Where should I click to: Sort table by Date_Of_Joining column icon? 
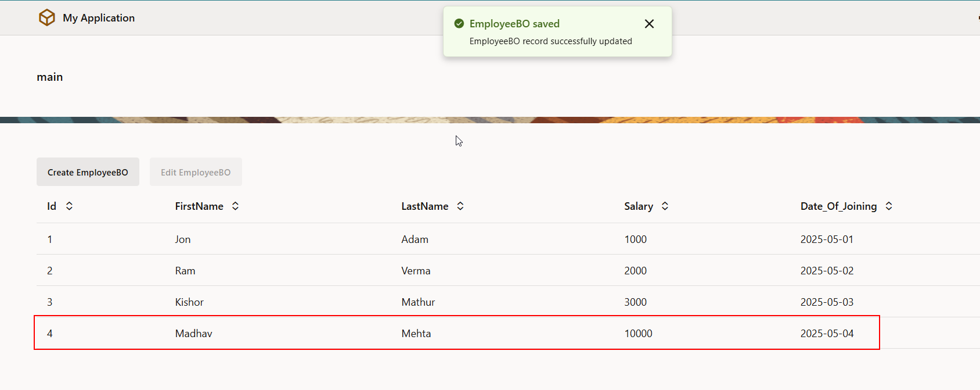click(x=888, y=206)
